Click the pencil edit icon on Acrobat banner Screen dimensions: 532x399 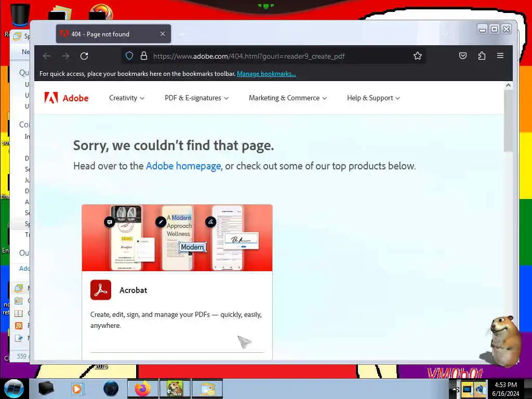(161, 222)
